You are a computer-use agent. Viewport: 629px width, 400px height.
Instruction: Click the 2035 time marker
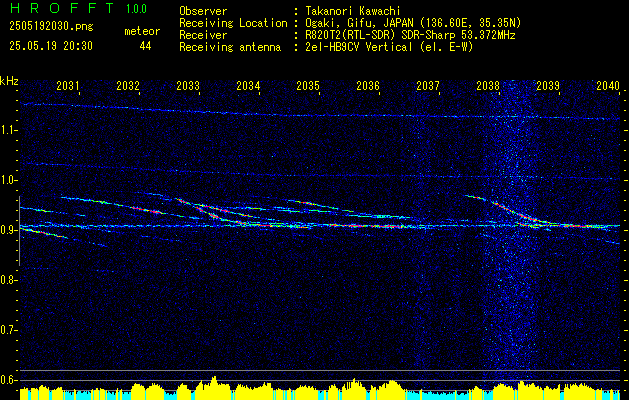point(308,85)
